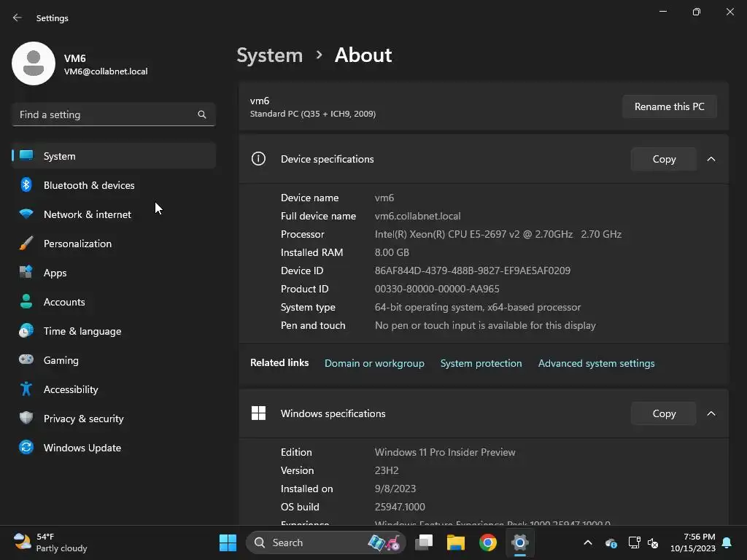Click the Installed RAM value 8.00 GB
The width and height of the screenshot is (747, 560).
click(x=392, y=252)
